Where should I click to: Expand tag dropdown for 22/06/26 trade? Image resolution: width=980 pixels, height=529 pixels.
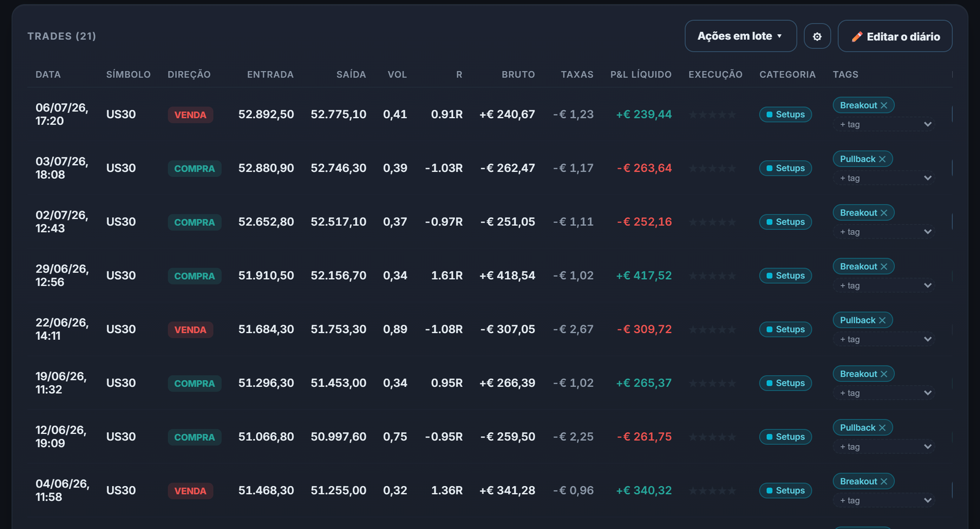[884, 339]
